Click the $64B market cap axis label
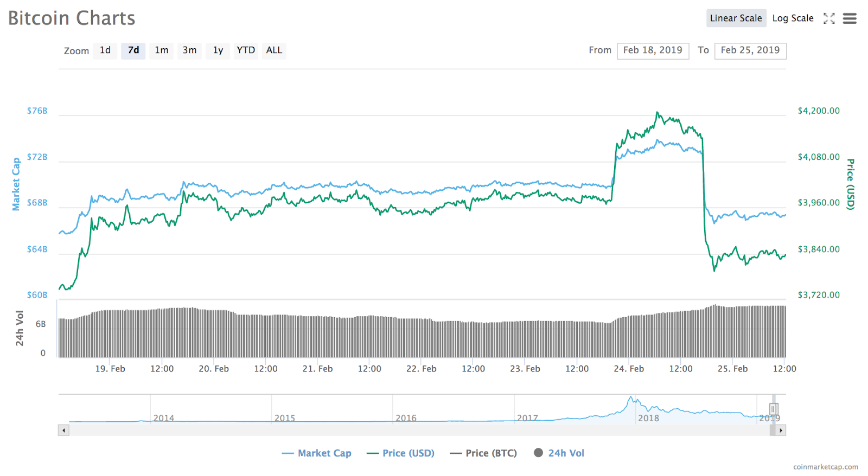The image size is (868, 476). tap(37, 249)
